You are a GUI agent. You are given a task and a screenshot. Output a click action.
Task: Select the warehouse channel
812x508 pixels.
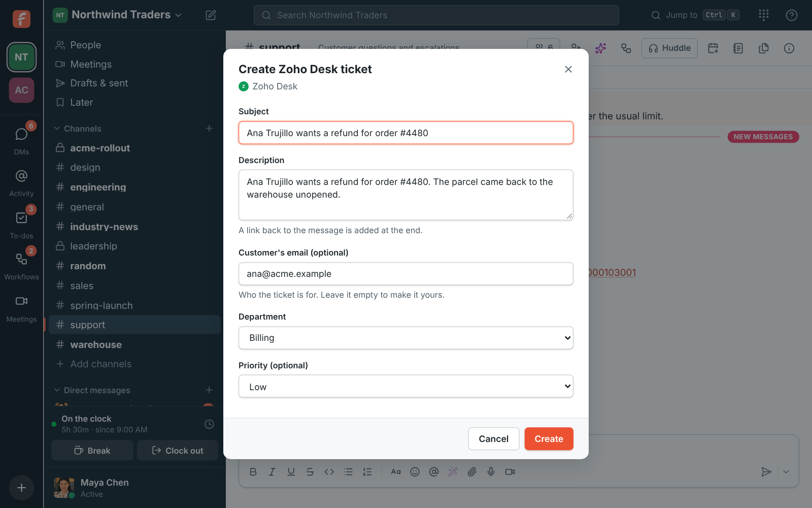(134, 345)
